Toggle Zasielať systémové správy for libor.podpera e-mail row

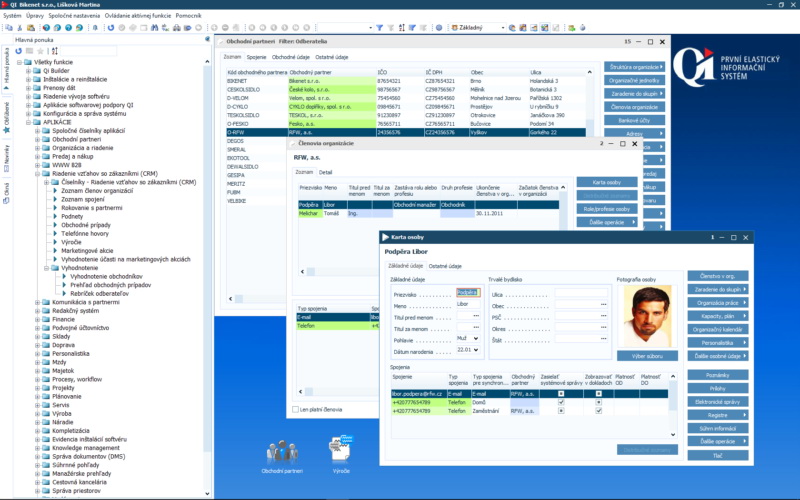point(561,394)
